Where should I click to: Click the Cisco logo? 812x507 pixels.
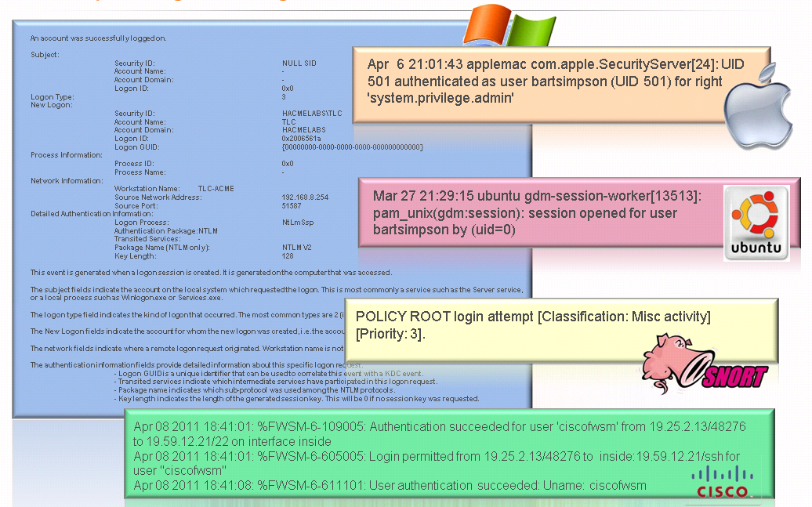click(x=723, y=483)
